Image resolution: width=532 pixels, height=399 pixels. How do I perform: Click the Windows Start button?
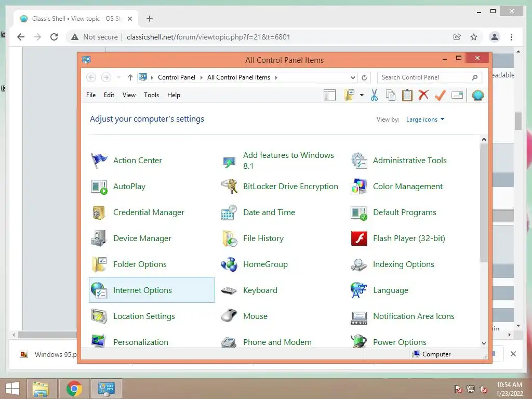12,389
